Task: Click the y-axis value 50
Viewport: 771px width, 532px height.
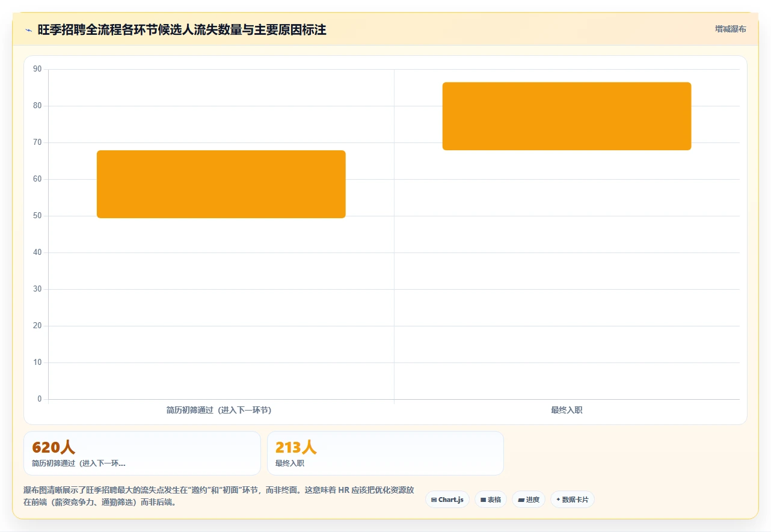Action: [x=37, y=216]
